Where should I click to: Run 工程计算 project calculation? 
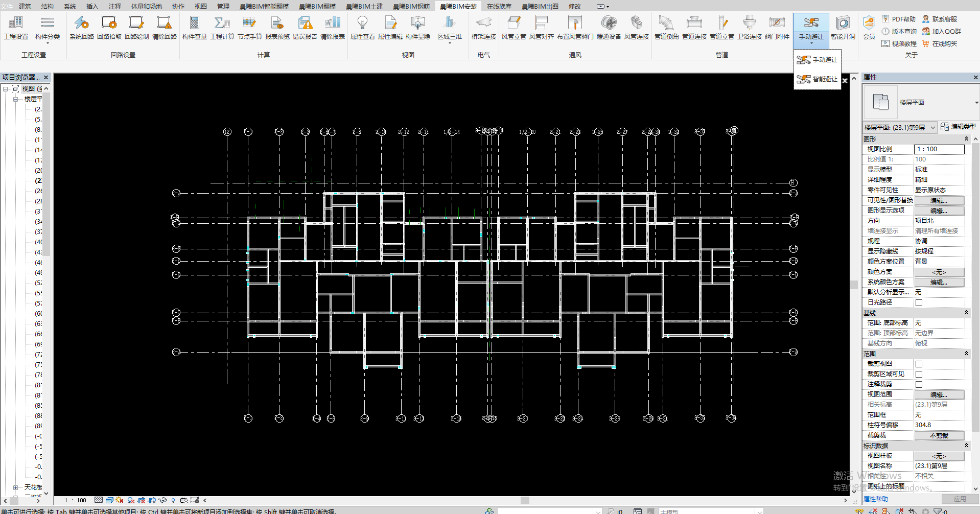222,28
